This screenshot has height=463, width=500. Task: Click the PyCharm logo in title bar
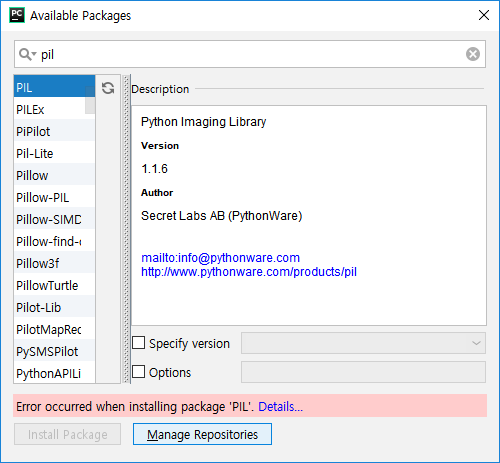tap(17, 15)
